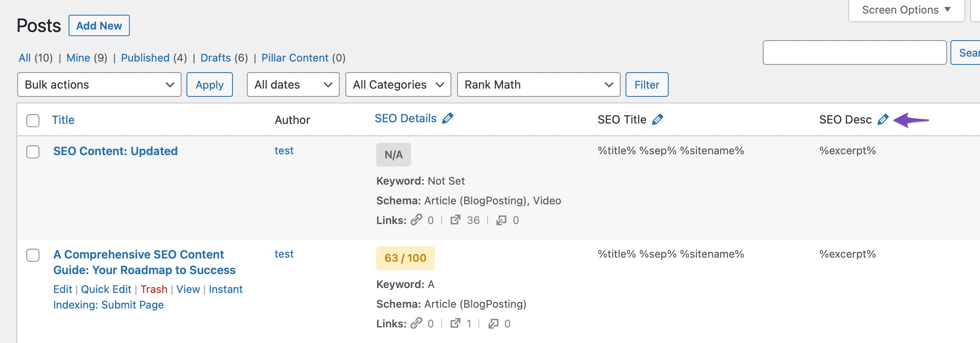The height and width of the screenshot is (343, 980).
Task: Show Mine posts filter
Action: [78, 58]
